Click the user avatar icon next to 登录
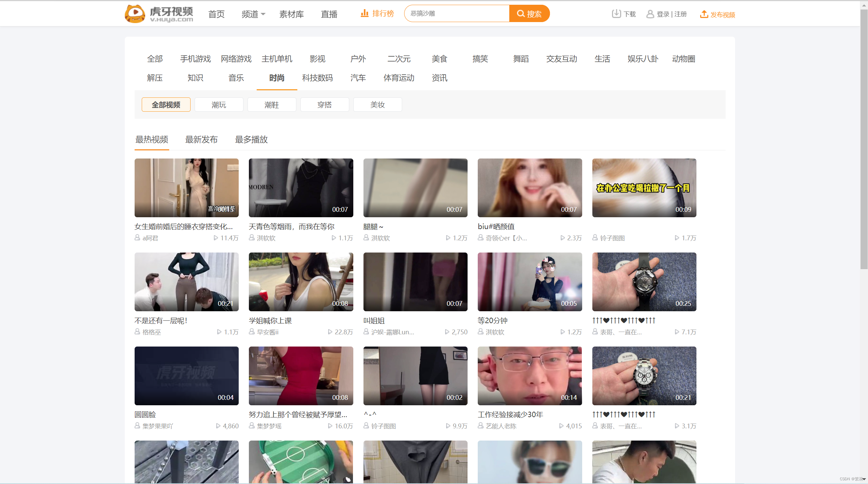868x484 pixels. point(650,14)
